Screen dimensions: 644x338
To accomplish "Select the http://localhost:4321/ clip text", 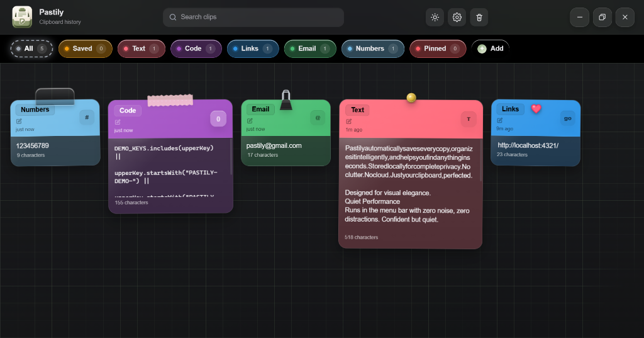I will tap(528, 145).
